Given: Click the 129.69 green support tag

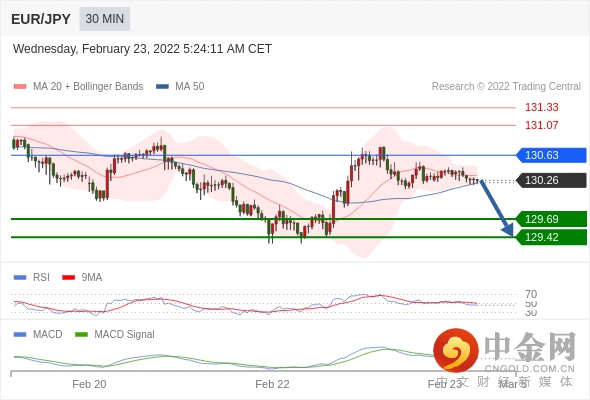Looking at the screenshot, I should coord(551,219).
